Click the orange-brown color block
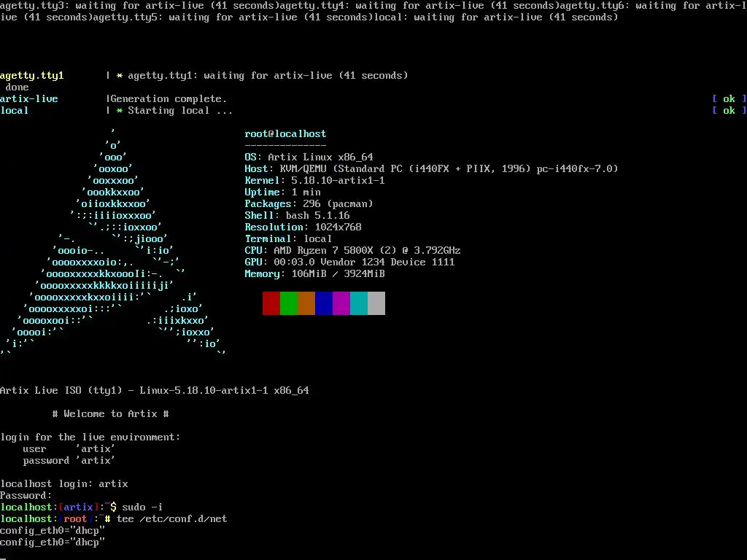Screen dimensions: 747x560 (306, 303)
